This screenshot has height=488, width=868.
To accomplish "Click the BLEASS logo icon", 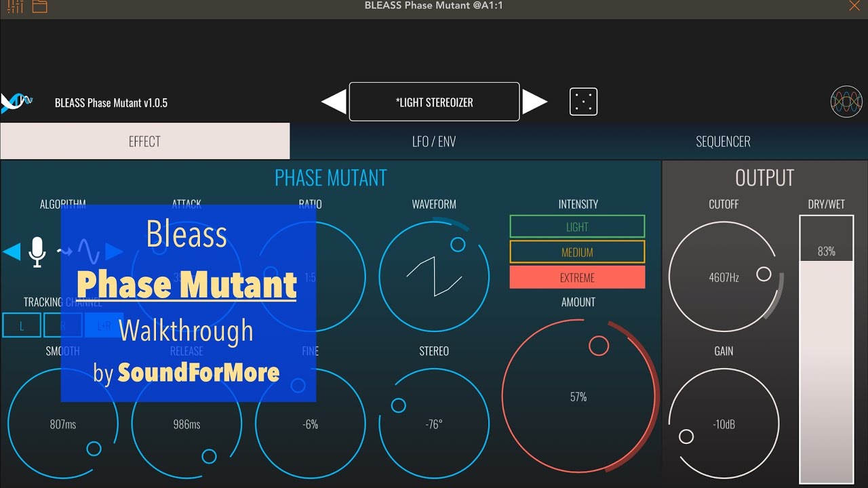I will [x=16, y=103].
